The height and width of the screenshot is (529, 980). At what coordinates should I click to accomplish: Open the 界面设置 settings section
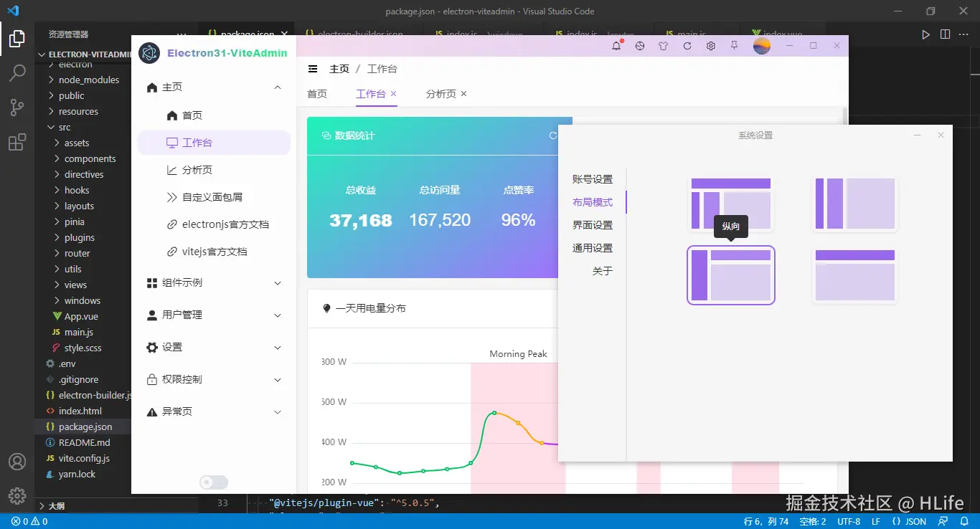[x=593, y=225]
